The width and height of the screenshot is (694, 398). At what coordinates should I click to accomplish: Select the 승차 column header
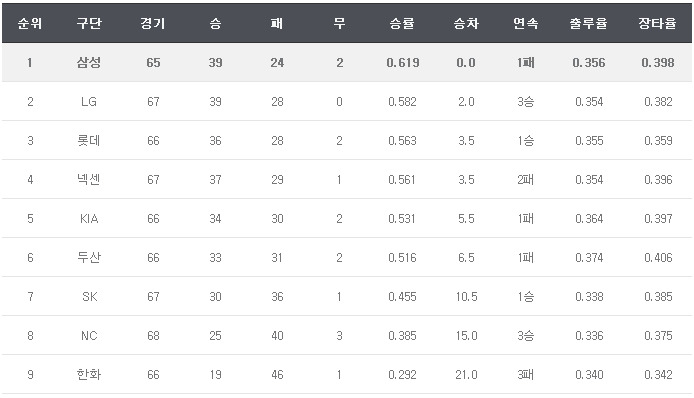466,23
